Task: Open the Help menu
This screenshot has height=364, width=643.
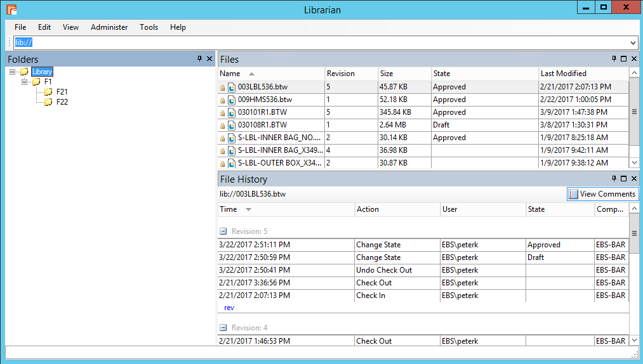Action: [178, 27]
